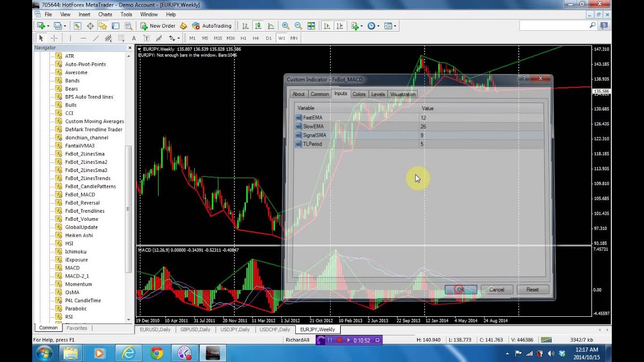This screenshot has width=644, height=362.
Task: Select FxBot_MACD in the Navigator
Action: (x=80, y=195)
